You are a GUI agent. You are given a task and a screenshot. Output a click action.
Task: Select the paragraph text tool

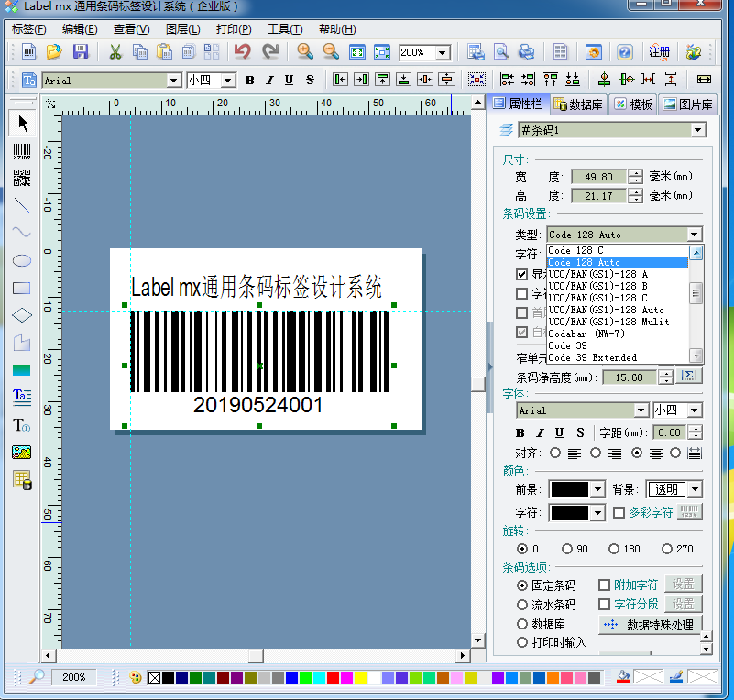click(21, 397)
